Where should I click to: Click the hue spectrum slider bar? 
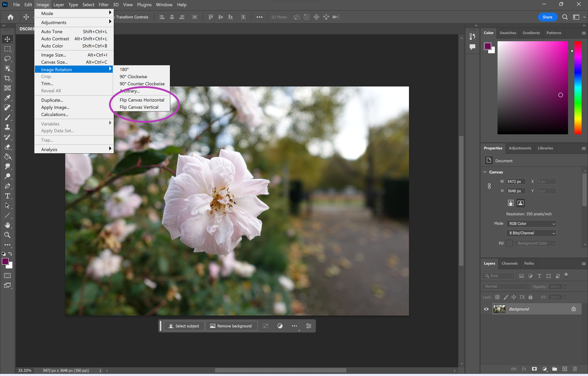coord(578,88)
